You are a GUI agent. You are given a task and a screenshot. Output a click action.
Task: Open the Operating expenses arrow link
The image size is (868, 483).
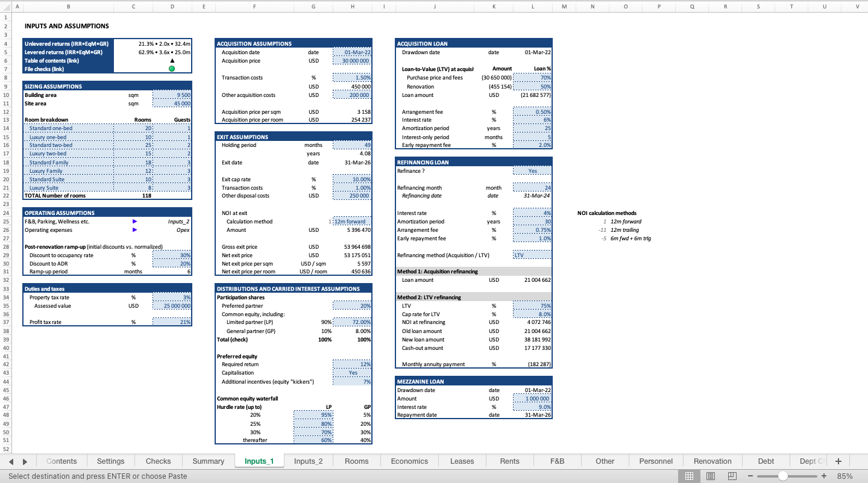pos(134,229)
